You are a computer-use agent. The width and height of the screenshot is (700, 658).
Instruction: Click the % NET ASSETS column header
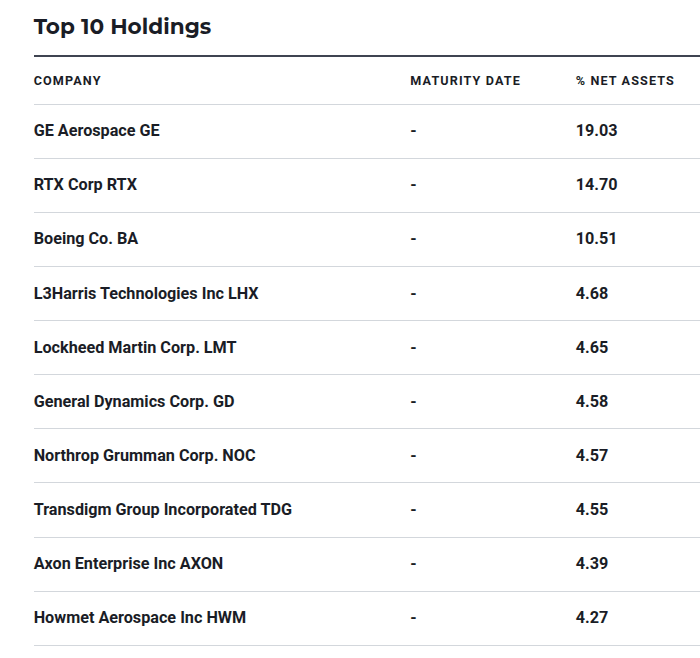[x=625, y=81]
